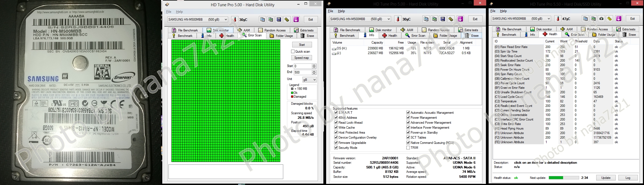
Task: Click HD Tune title bar app icon, Error Scan window
Action: 167,4
